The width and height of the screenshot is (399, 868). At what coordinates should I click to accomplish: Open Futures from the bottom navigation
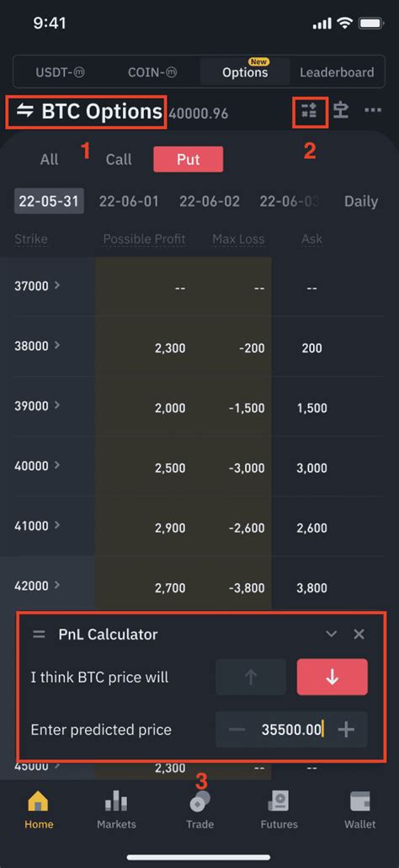tap(279, 809)
